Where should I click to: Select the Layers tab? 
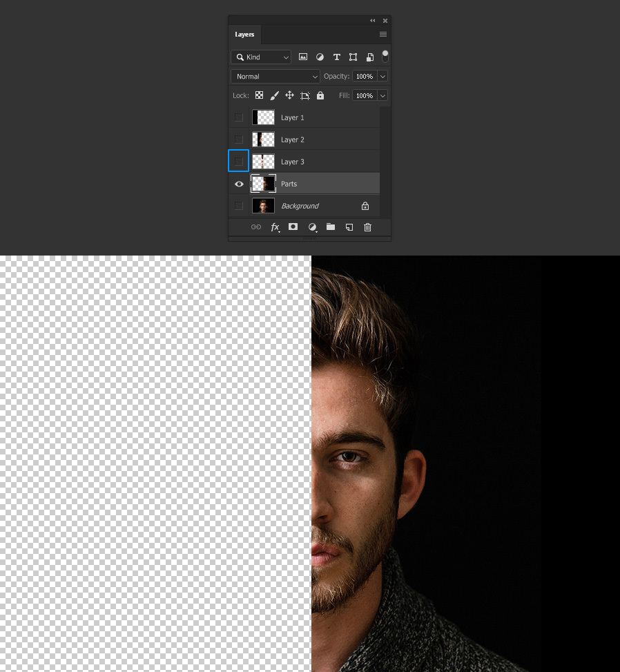pyautogui.click(x=244, y=35)
